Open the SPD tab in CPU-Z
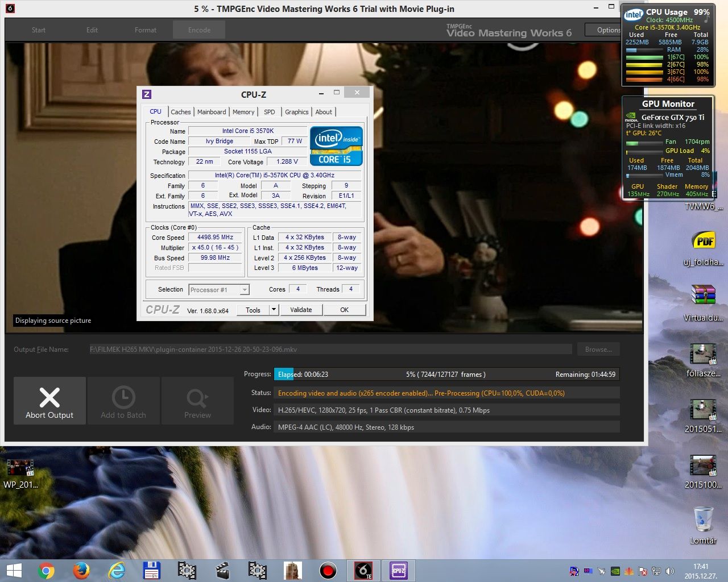The image size is (728, 582). (x=270, y=112)
